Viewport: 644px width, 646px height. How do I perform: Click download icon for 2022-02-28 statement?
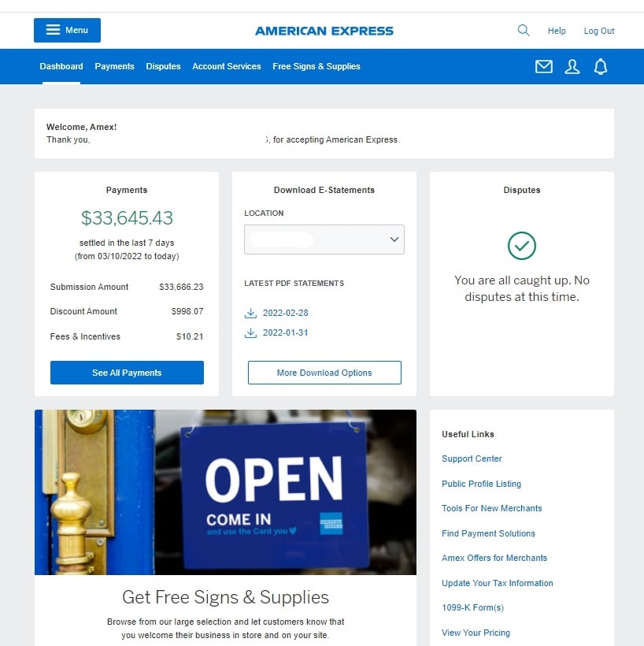click(251, 313)
